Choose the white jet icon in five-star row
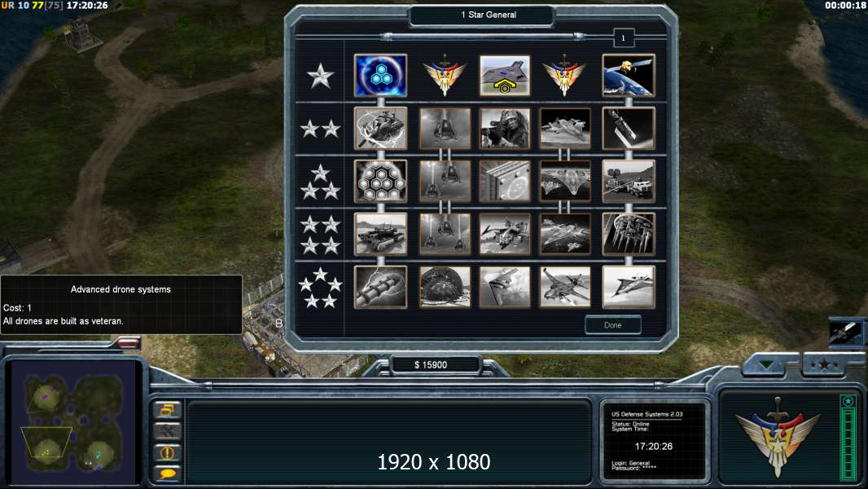The width and height of the screenshot is (868, 489). coord(629,287)
